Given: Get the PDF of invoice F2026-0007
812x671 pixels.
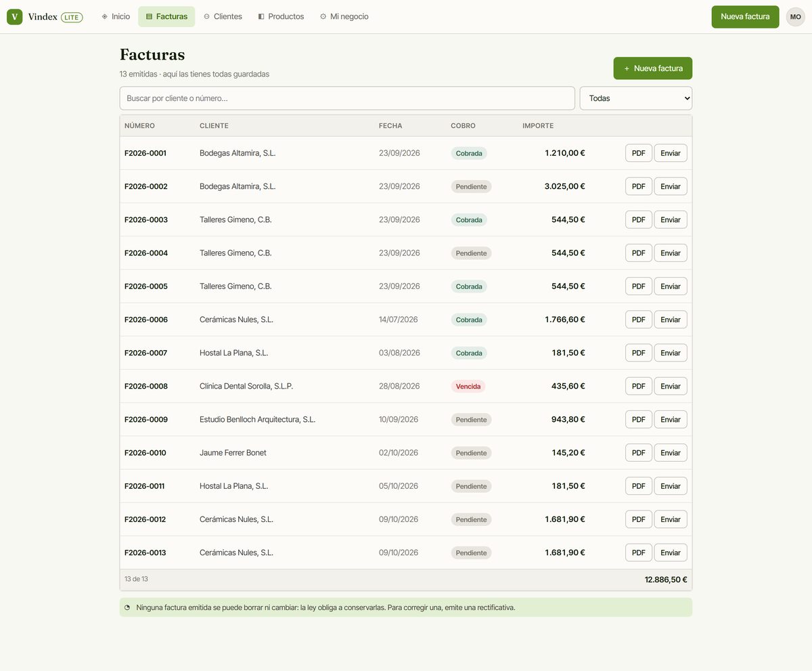Looking at the screenshot, I should pos(639,353).
